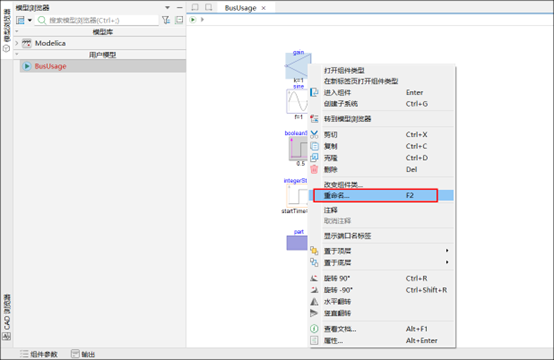Expand the Modelica library tree node

17,43
